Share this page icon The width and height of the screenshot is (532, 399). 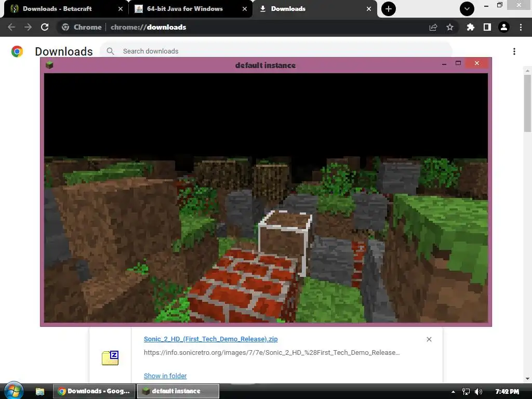click(x=433, y=27)
